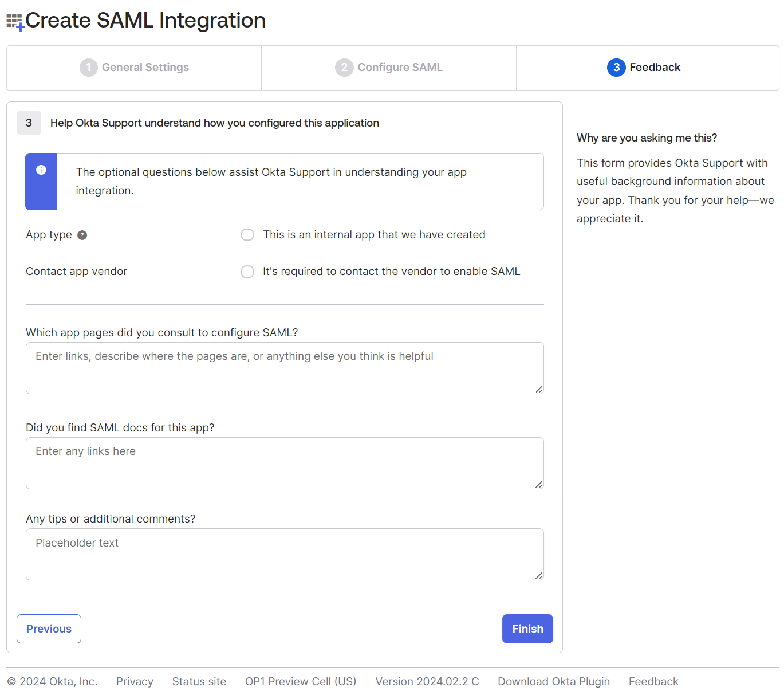Screen dimensions: 784x695
Task: Open the Download Okta Plugin footer link
Action: 553,681
